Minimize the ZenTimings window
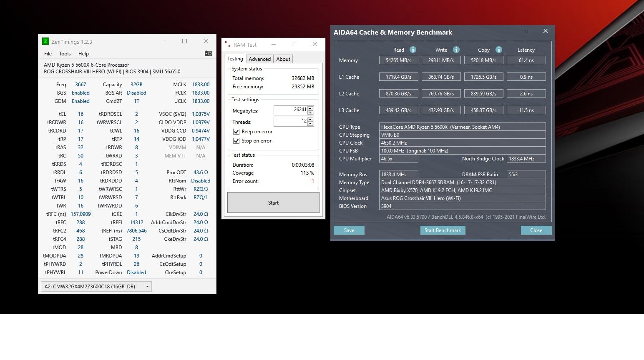The width and height of the screenshot is (644, 360). click(164, 41)
